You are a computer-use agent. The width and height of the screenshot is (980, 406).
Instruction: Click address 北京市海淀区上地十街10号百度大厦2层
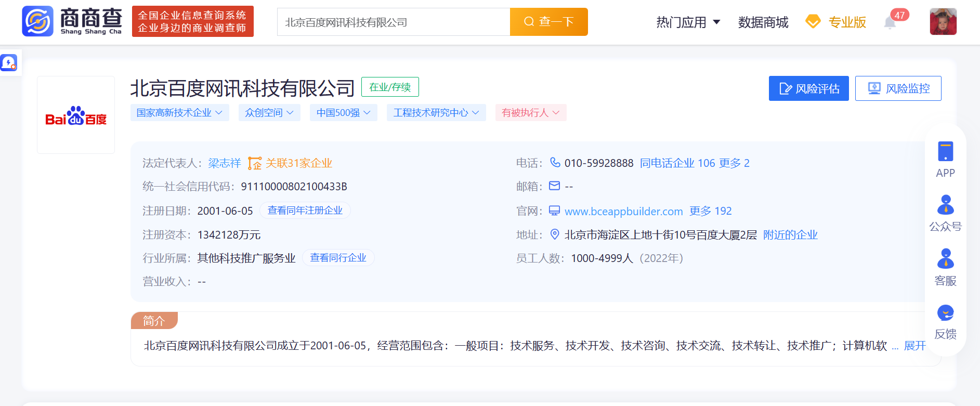(x=661, y=235)
